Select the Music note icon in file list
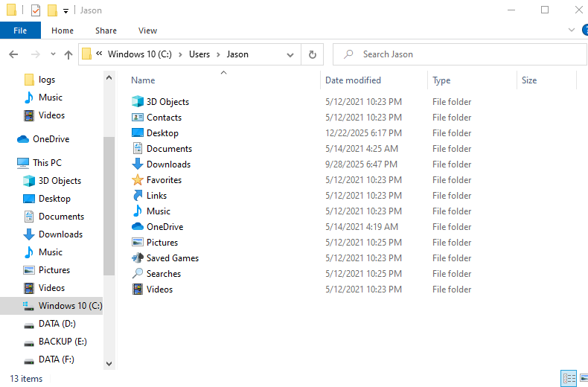Screen dimensions: 588x387 (138, 211)
